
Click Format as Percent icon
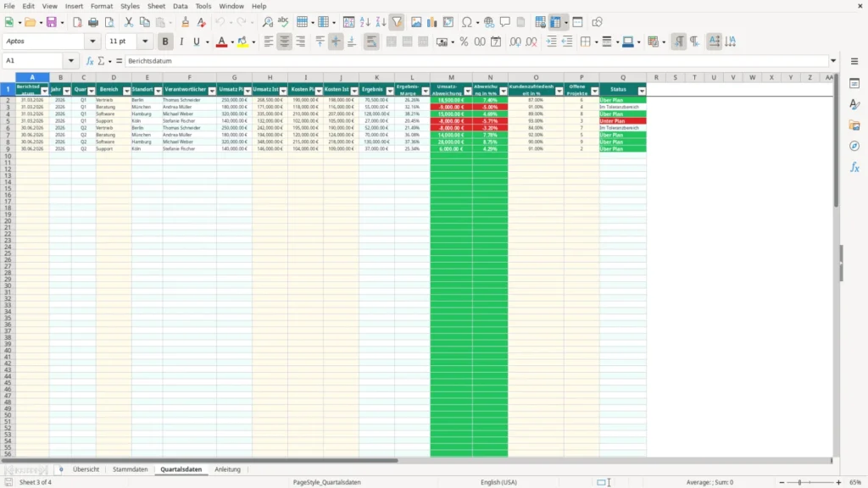click(464, 42)
